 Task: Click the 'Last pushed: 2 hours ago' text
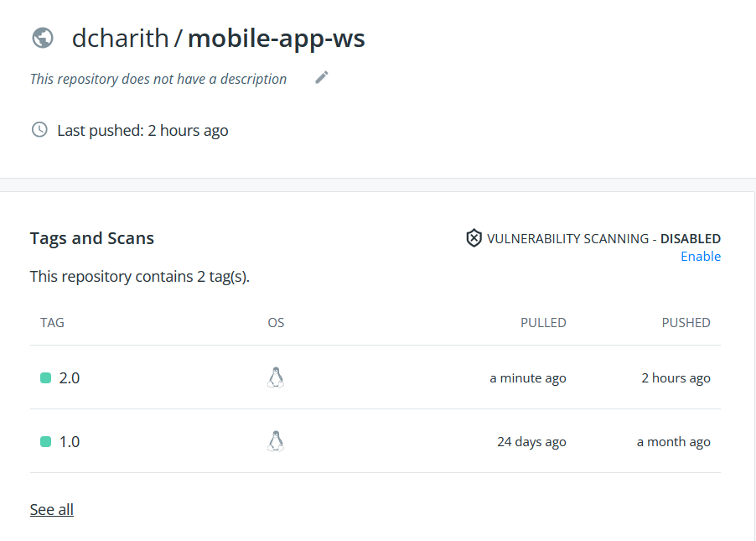142,130
